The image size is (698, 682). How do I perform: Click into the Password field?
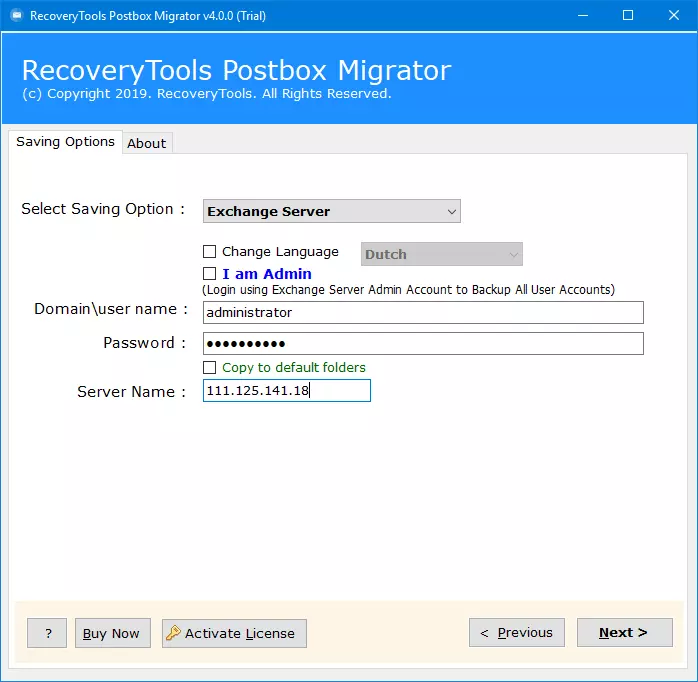click(422, 343)
